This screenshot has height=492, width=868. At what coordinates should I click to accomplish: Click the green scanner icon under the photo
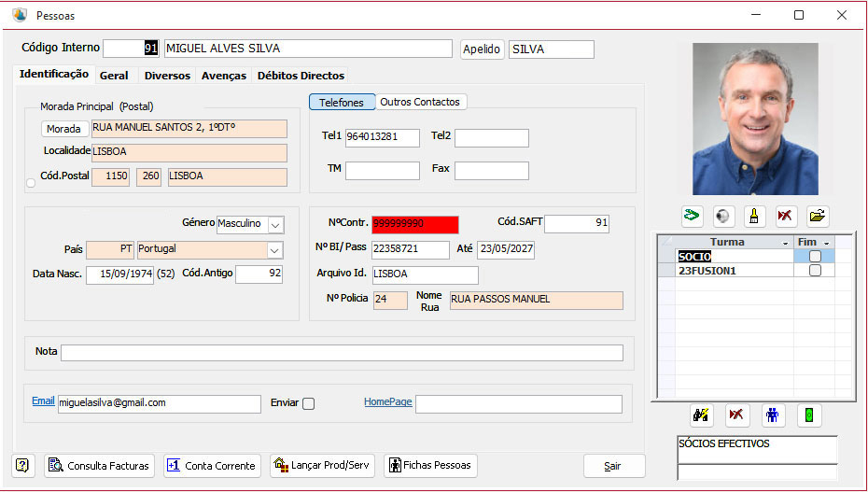click(x=692, y=216)
